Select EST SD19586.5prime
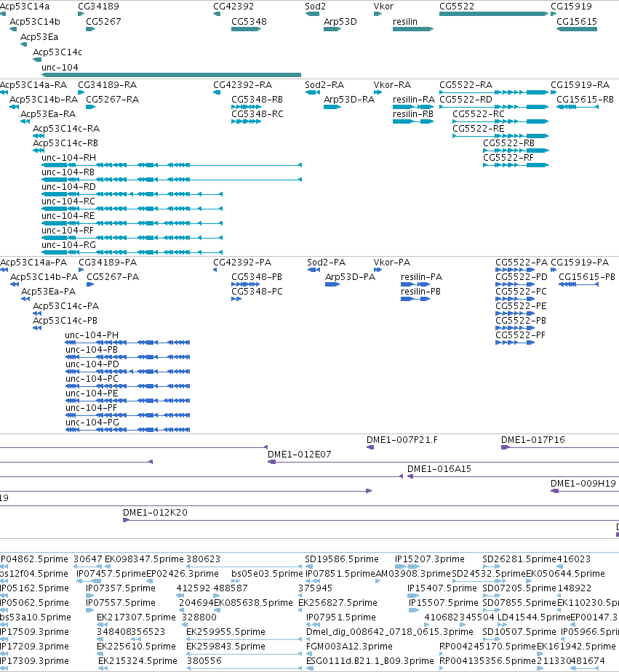Screen dimensions: 619x672 coord(342,559)
